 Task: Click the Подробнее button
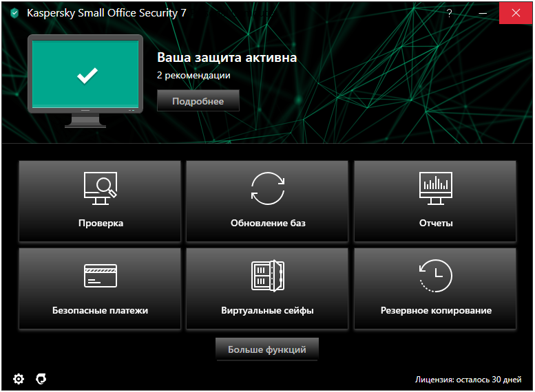click(x=198, y=101)
